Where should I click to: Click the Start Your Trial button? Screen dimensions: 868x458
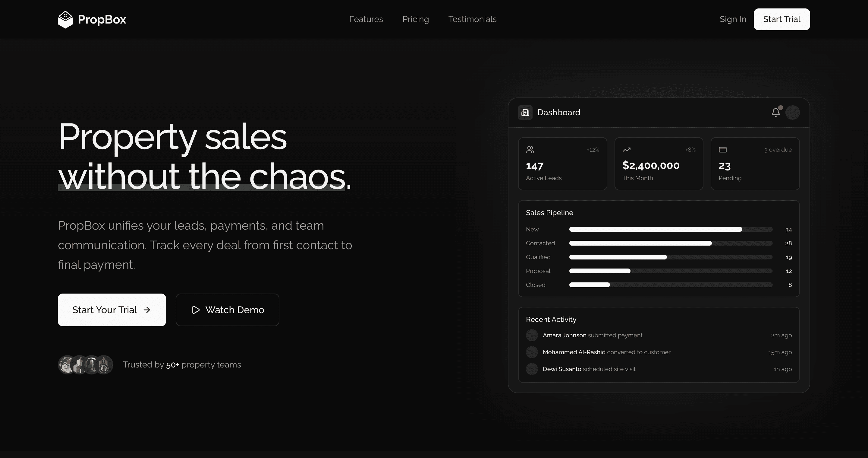112,310
